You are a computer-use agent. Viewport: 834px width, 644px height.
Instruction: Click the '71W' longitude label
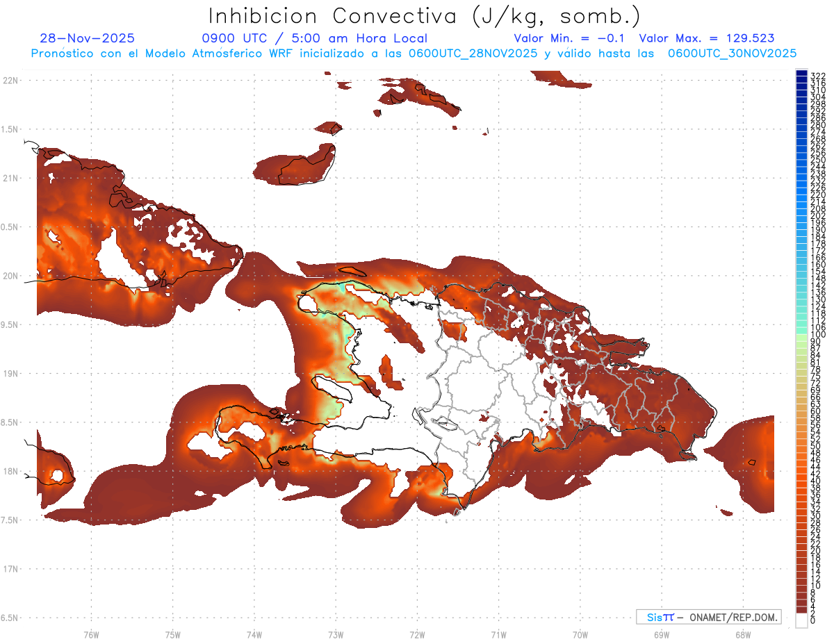[x=498, y=634]
